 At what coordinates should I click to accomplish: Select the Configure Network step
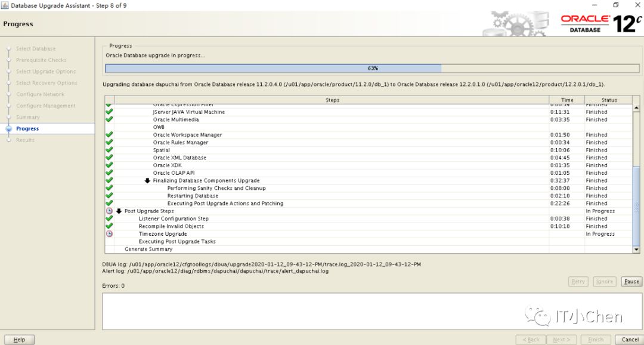(x=41, y=94)
